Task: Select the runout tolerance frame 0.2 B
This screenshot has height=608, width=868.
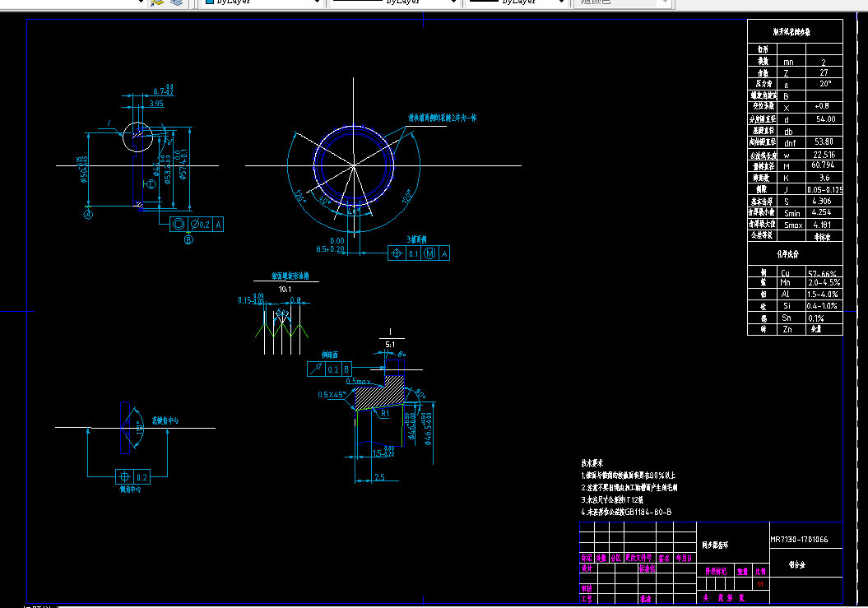Action: tap(329, 369)
